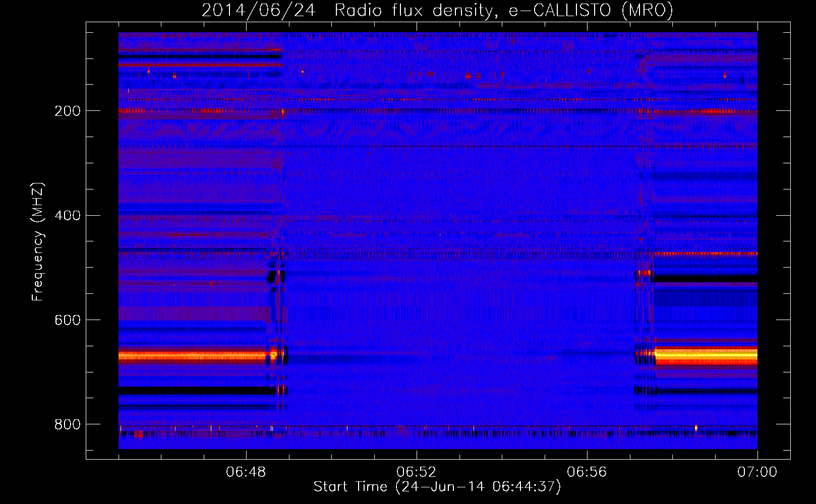
Task: Click the 600 frequency tick label
Action: tap(68, 321)
